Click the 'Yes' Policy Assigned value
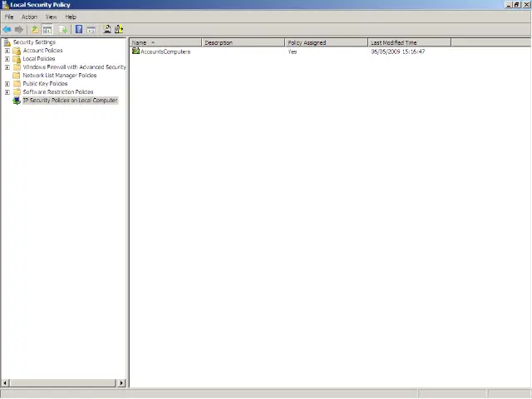 coord(293,52)
